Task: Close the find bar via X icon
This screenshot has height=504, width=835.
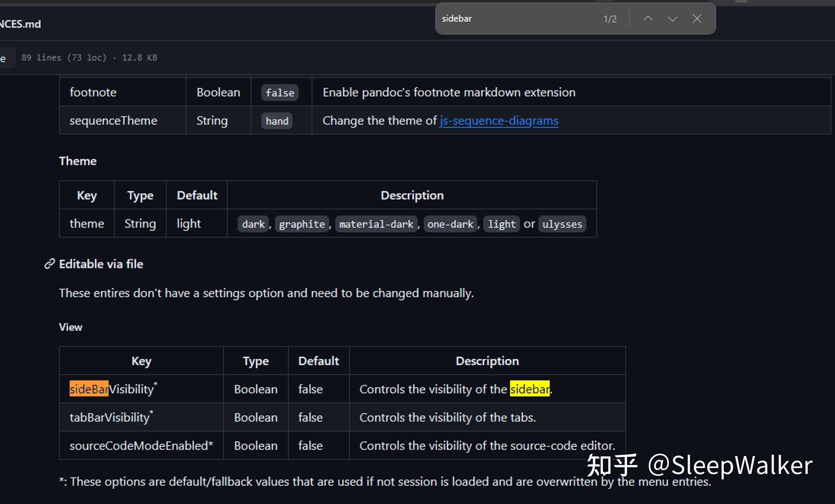Action: tap(697, 18)
